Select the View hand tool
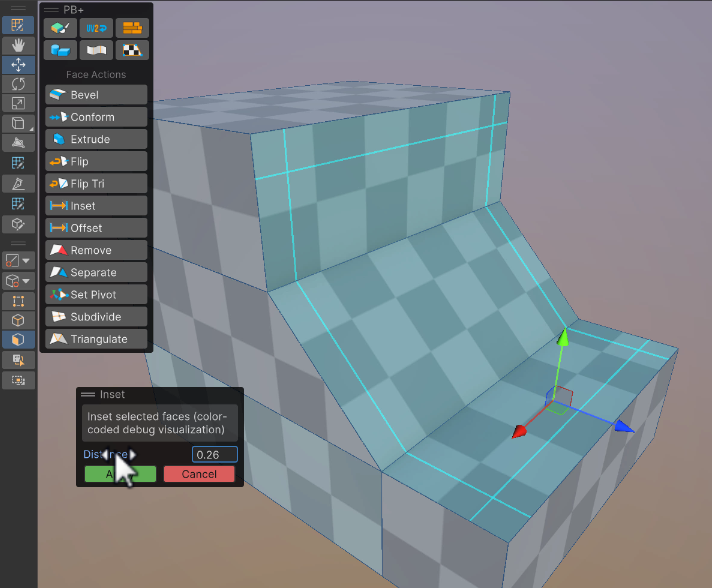Screen dimensions: 712x588 click(x=18, y=45)
